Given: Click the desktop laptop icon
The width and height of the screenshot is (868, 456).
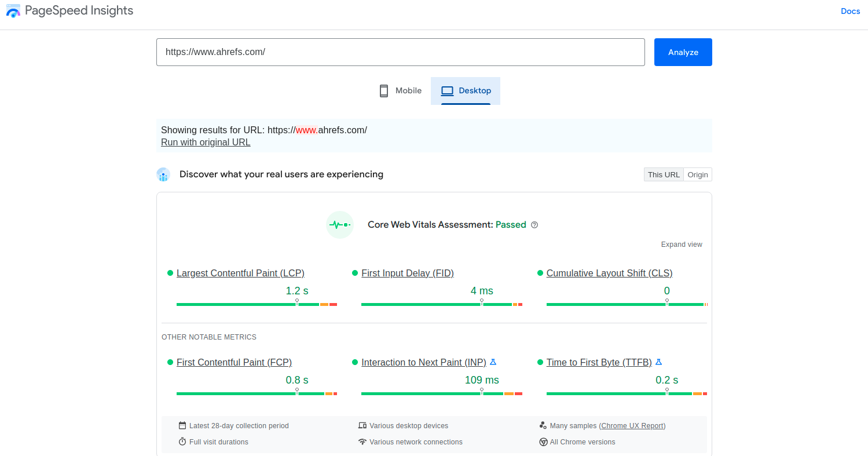Looking at the screenshot, I should coord(447,91).
